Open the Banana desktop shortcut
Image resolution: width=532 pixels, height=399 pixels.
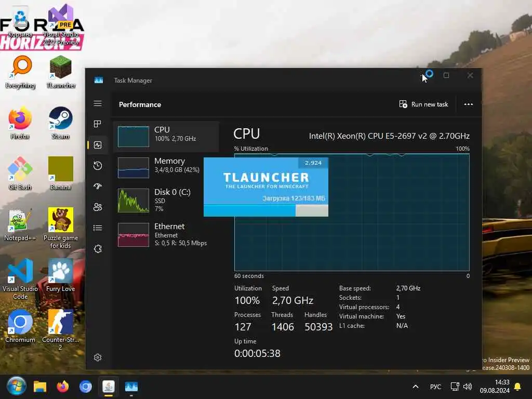pos(61,174)
